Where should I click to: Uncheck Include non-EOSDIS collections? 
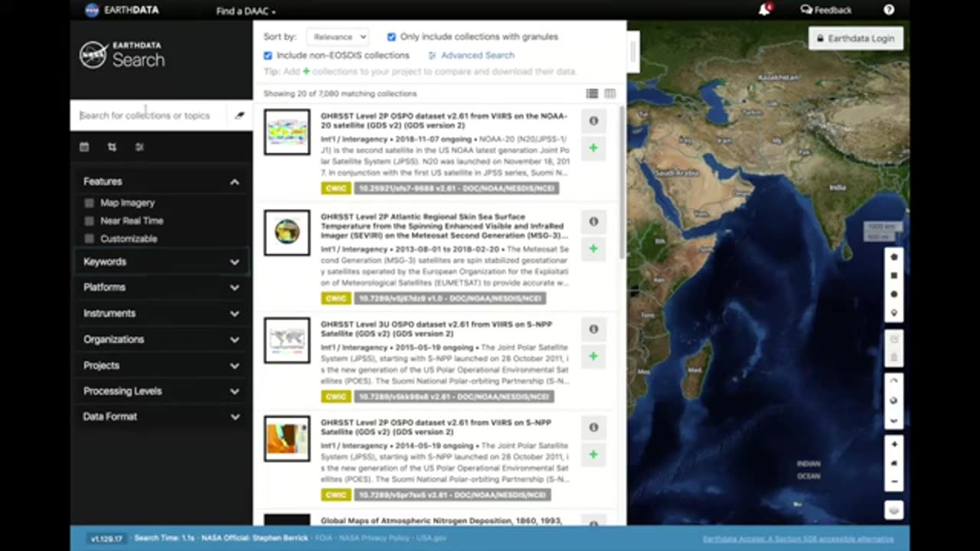click(x=267, y=55)
